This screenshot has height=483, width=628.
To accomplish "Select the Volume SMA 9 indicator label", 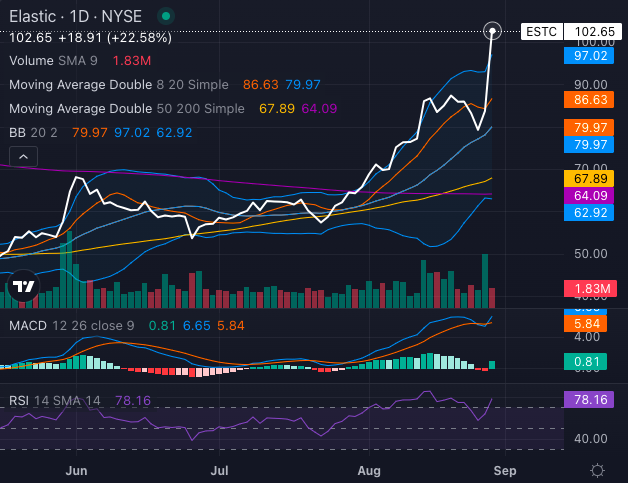I will pyautogui.click(x=53, y=60).
